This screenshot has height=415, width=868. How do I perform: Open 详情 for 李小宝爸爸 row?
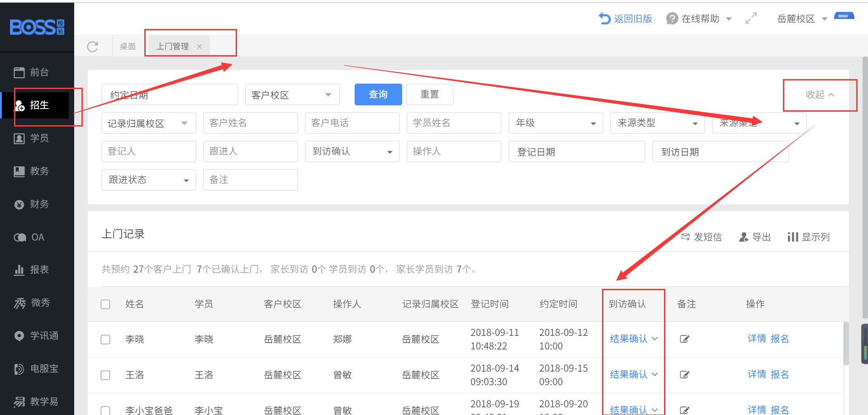pyautogui.click(x=757, y=410)
